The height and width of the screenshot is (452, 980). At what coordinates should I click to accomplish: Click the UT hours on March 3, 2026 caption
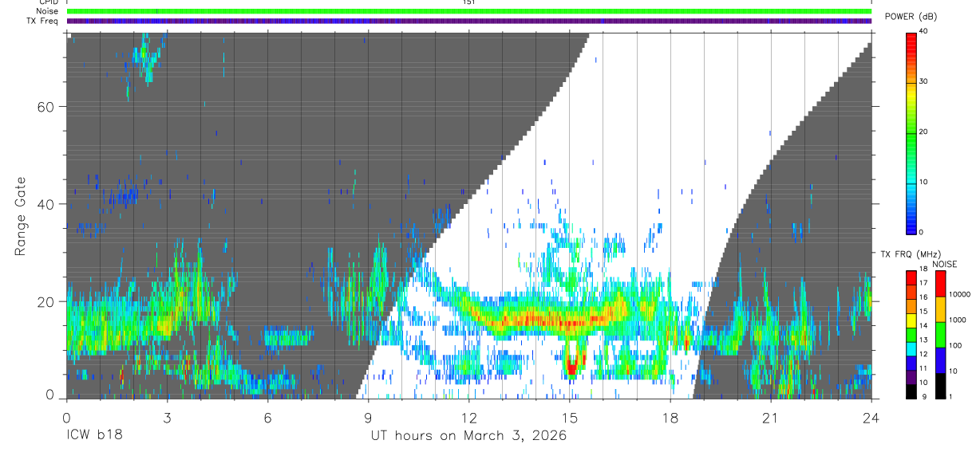468,436
